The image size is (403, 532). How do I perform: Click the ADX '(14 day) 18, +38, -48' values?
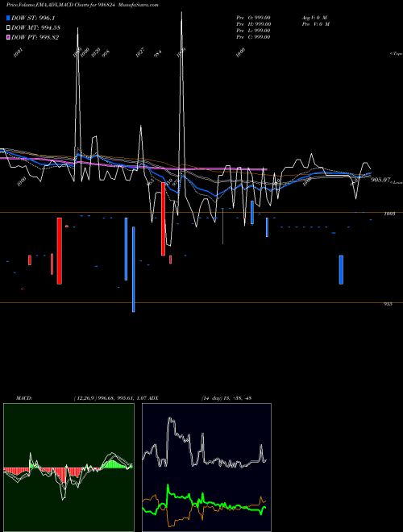226,398
